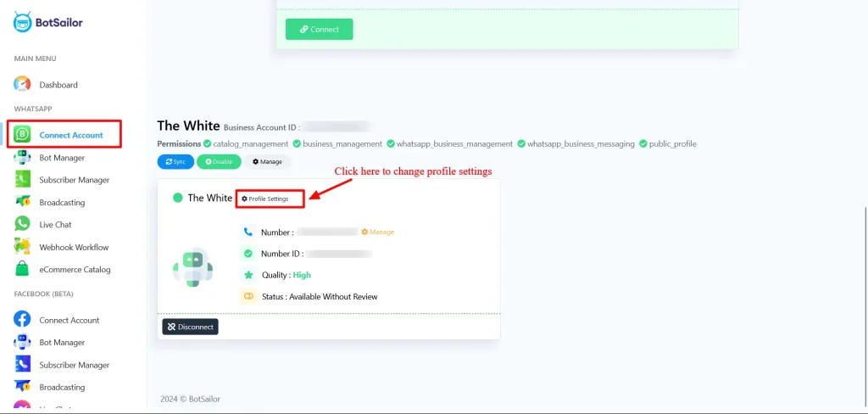Open the eCommerce Catalog bag icon

pos(23,270)
